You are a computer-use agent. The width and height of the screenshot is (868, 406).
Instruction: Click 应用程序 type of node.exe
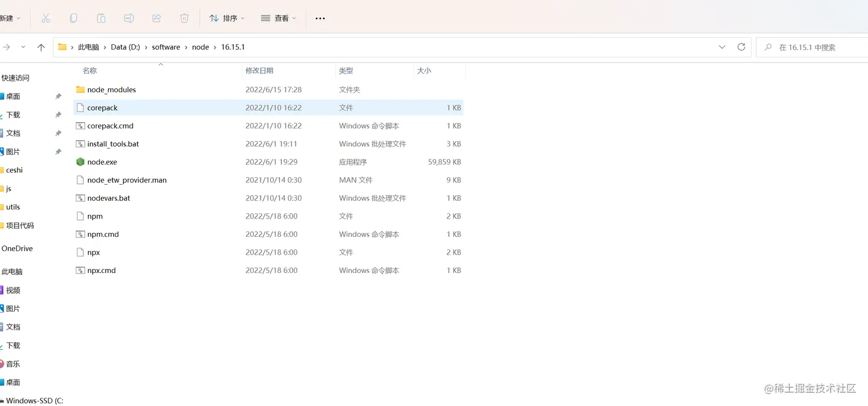tap(353, 162)
